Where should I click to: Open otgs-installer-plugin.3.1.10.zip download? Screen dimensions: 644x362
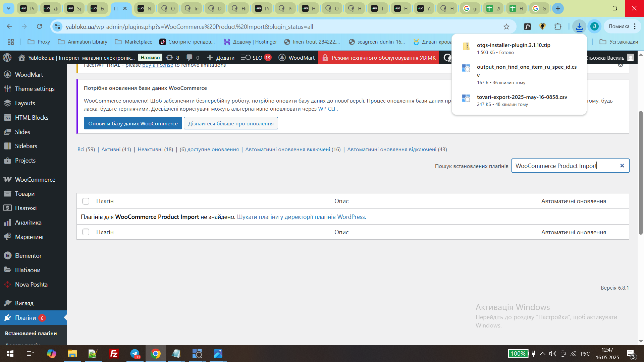(x=519, y=48)
